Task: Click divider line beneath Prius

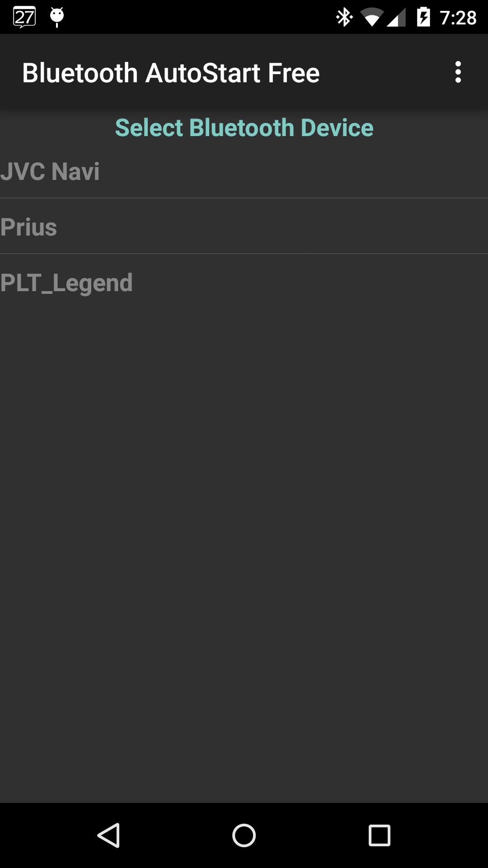Action: pyautogui.click(x=244, y=254)
